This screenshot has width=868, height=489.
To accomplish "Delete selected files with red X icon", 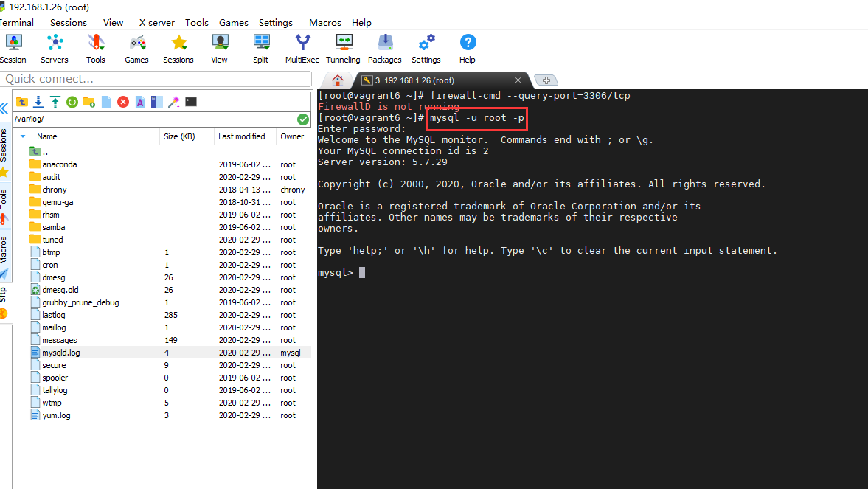I will 123,102.
